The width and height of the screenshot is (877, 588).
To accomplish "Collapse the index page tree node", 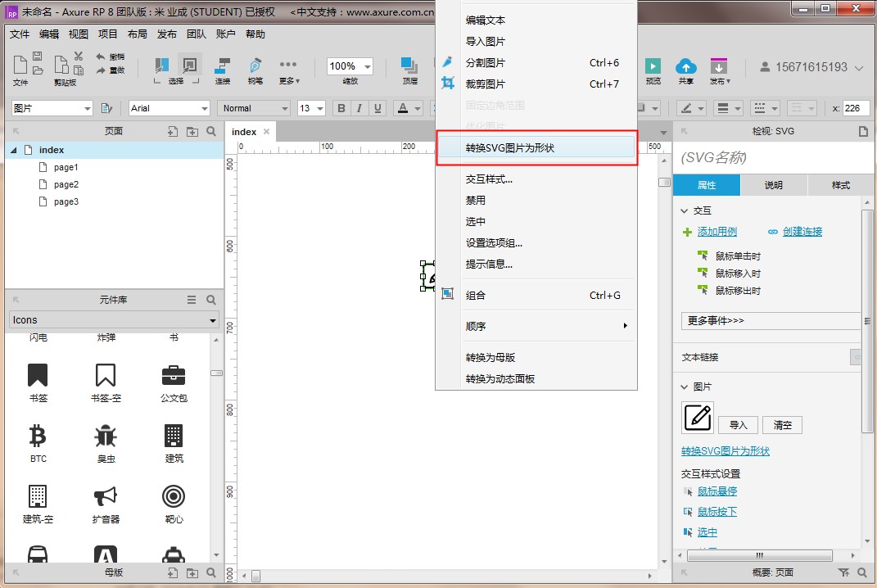I will coord(14,150).
